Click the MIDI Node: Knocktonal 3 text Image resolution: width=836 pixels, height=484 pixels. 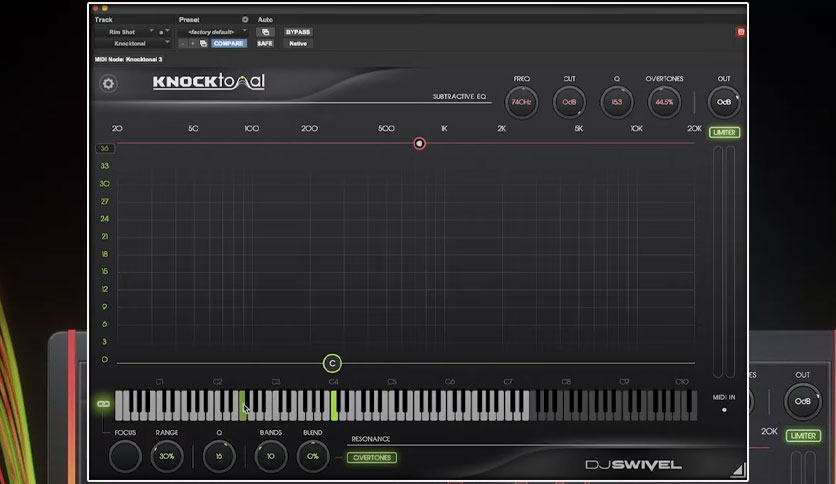128,59
